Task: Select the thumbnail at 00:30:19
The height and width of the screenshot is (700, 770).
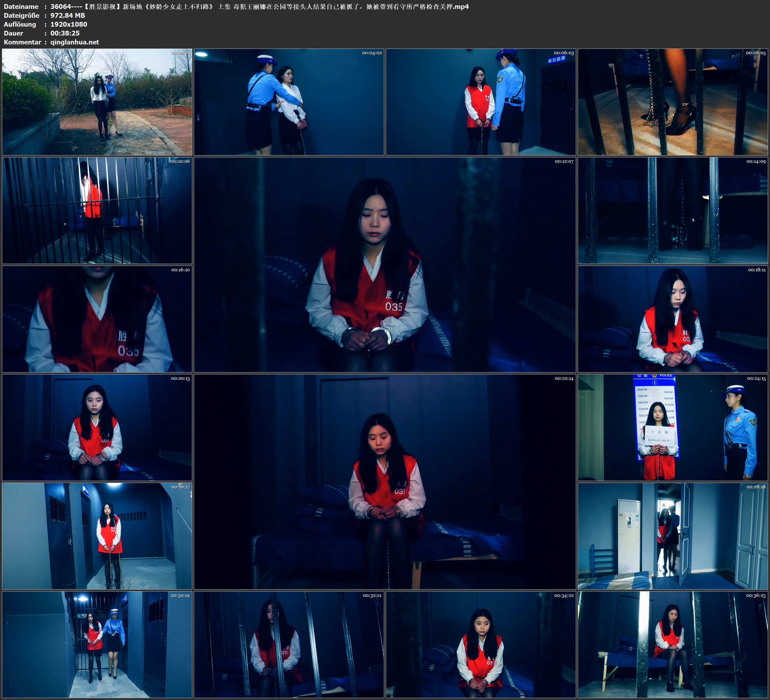Action: tap(97, 644)
